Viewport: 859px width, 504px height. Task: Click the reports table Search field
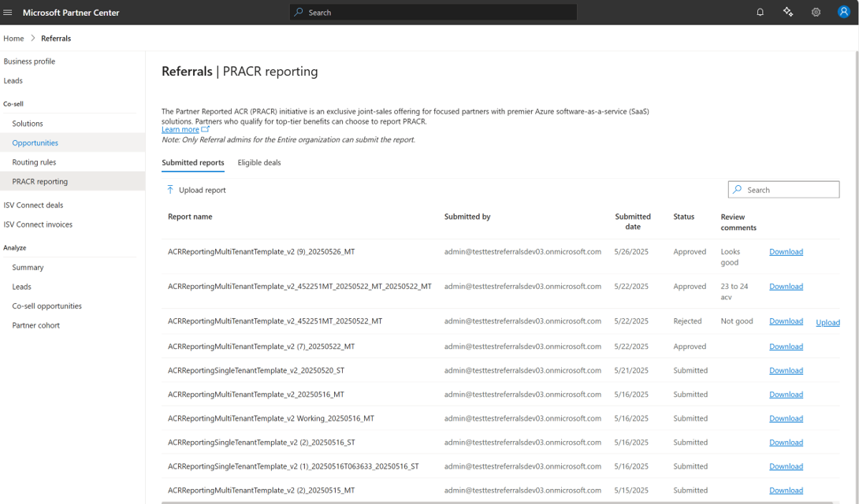783,189
